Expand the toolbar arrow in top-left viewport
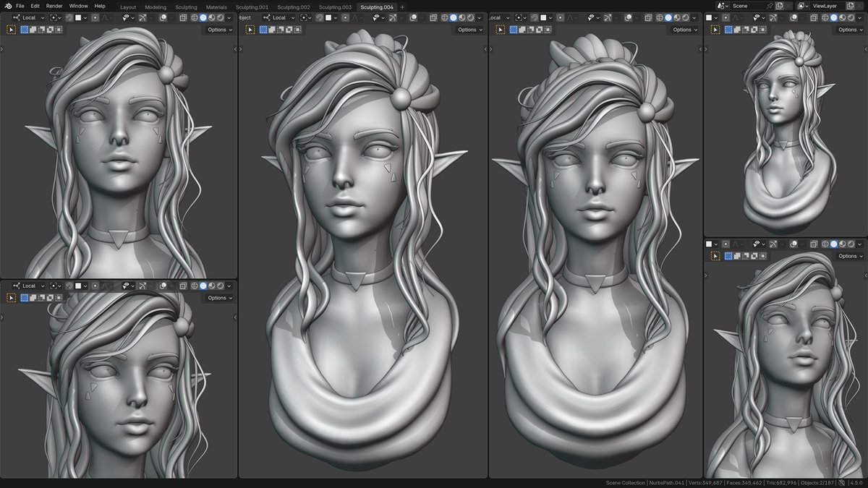 point(2,49)
